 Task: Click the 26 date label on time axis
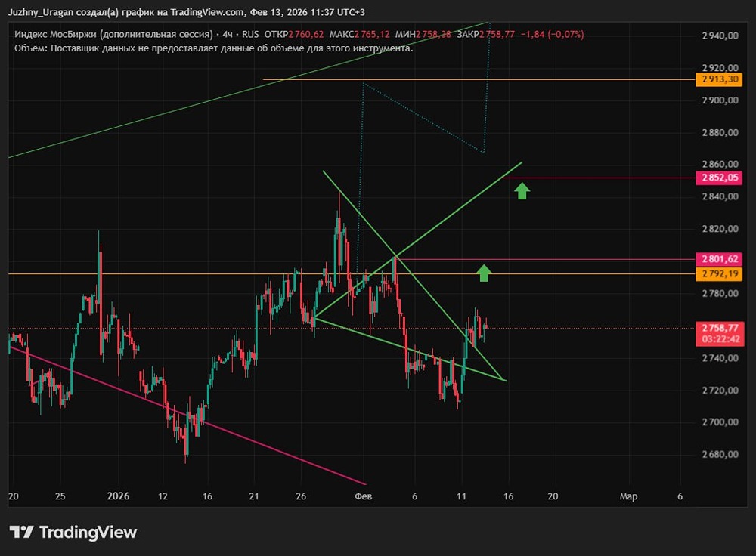click(301, 496)
